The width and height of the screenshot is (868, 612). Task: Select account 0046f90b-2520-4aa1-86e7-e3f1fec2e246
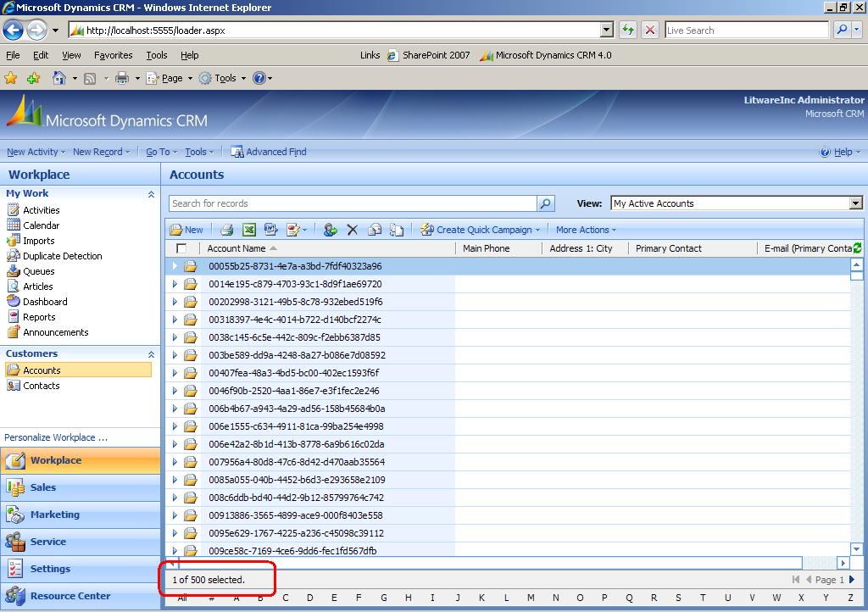(x=294, y=391)
